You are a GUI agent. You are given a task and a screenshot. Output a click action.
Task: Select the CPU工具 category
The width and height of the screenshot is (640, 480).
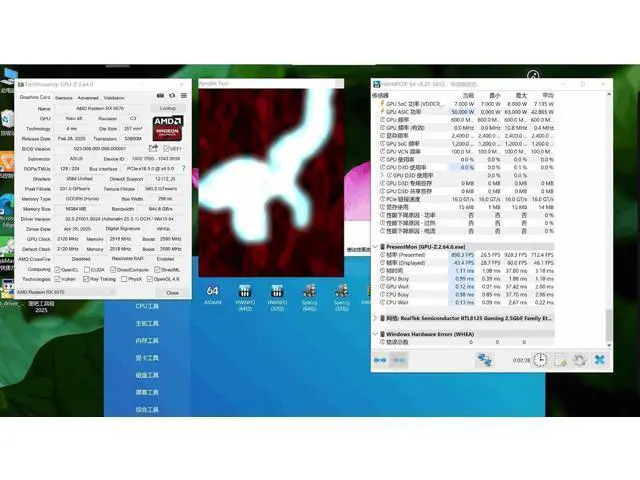click(x=147, y=306)
